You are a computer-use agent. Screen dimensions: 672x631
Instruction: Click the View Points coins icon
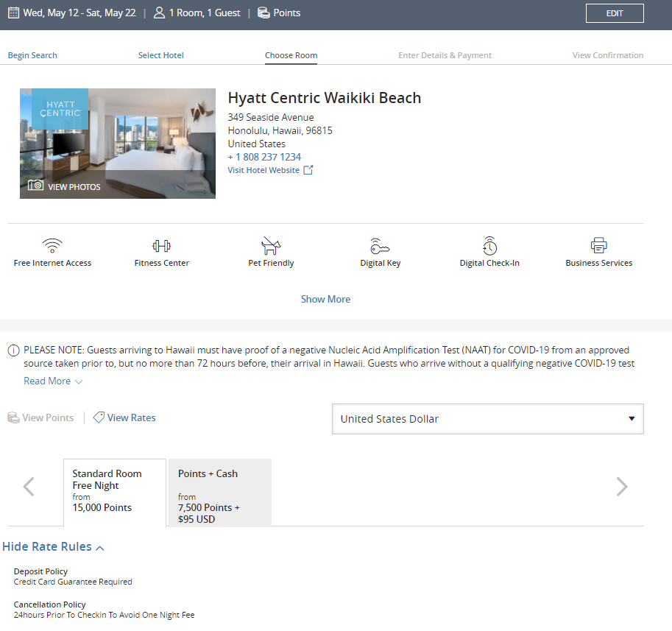(x=14, y=417)
